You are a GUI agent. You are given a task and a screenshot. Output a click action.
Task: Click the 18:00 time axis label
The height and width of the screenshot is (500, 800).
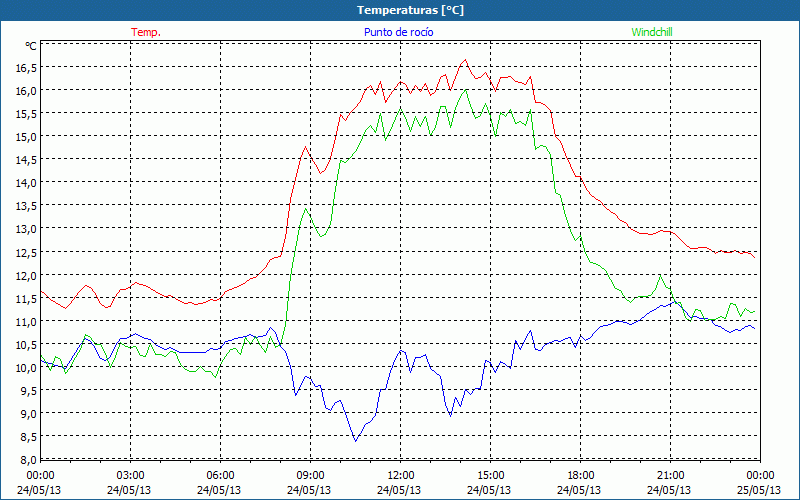[x=581, y=475]
